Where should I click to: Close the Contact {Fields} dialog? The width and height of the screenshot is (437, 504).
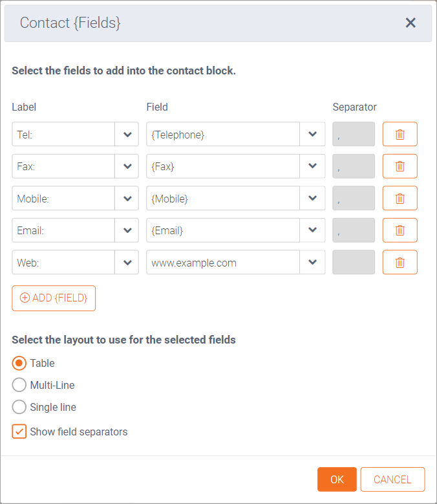[x=410, y=23]
